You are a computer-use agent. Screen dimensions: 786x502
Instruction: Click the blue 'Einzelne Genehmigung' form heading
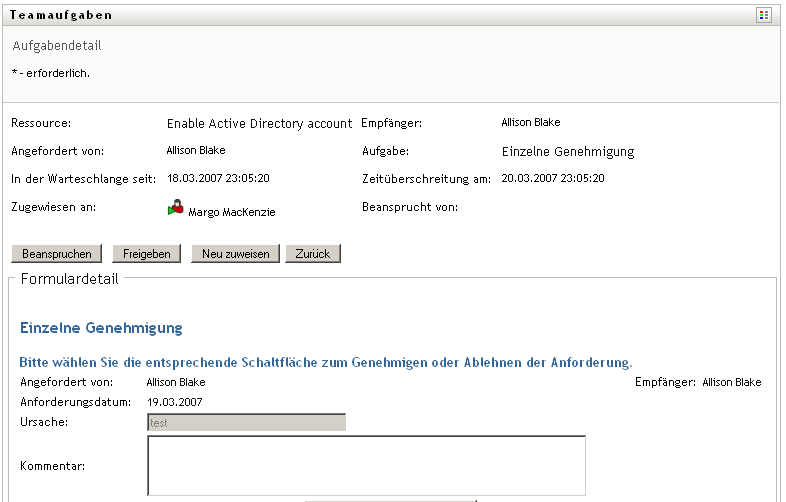click(x=101, y=327)
